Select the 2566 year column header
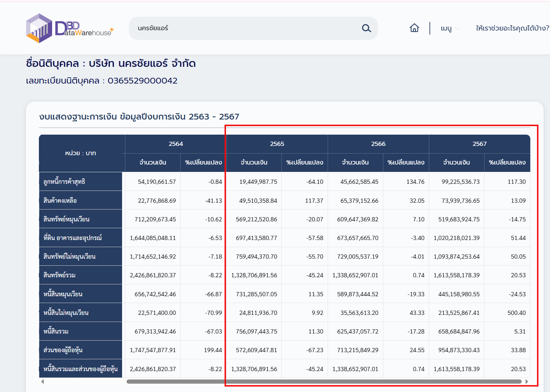 click(x=378, y=144)
